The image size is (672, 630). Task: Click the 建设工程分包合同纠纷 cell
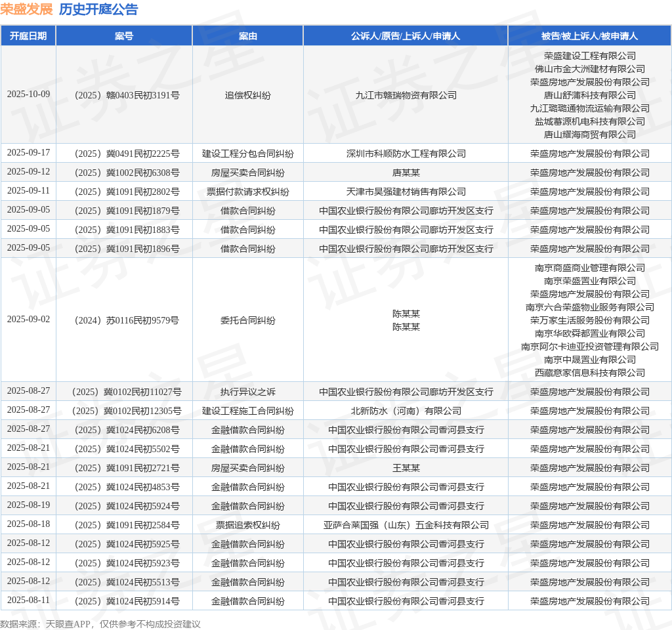[x=247, y=154]
